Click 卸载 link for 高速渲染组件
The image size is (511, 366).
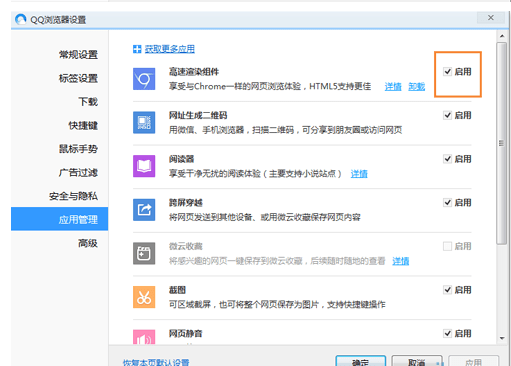point(417,87)
